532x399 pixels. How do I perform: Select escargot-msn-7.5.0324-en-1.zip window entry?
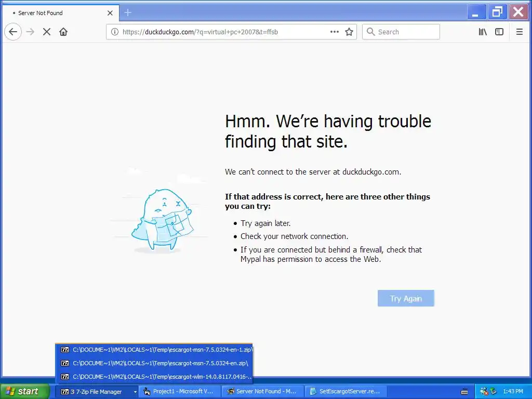154,350
